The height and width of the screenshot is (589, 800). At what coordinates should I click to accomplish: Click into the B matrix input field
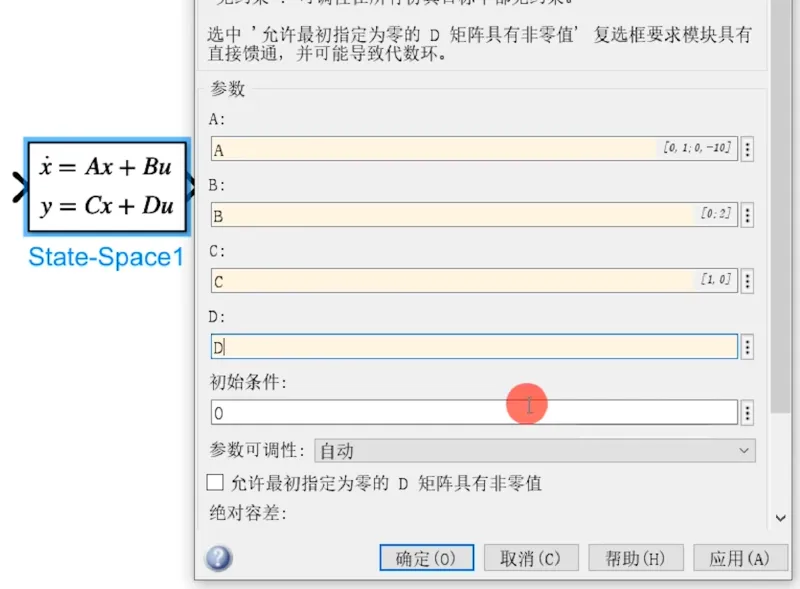pos(474,215)
